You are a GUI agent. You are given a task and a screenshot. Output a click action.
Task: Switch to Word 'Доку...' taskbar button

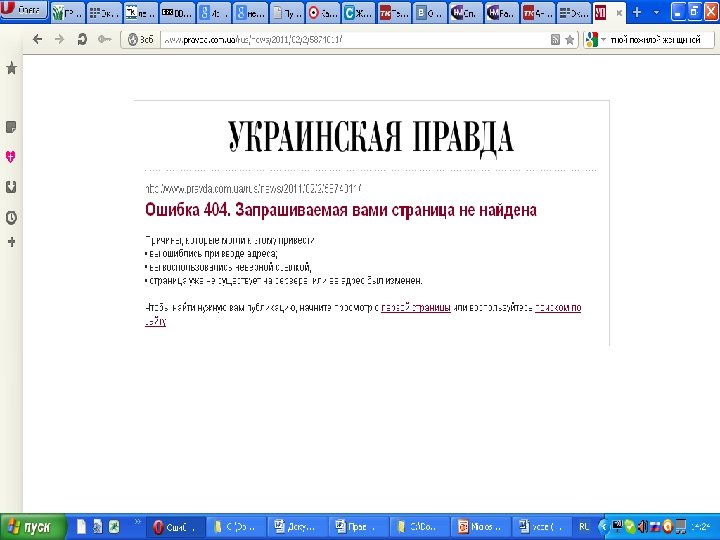(x=298, y=527)
